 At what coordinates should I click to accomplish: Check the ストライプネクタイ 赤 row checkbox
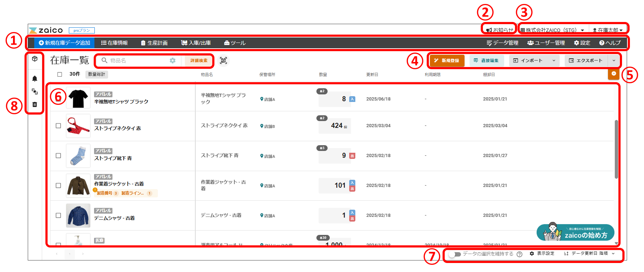pyautogui.click(x=58, y=126)
